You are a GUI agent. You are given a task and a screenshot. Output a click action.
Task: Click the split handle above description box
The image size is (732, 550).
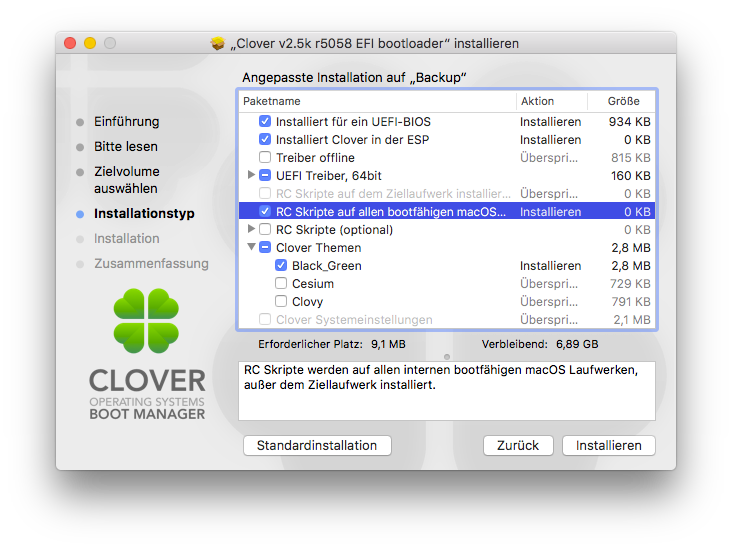pyautogui.click(x=447, y=357)
